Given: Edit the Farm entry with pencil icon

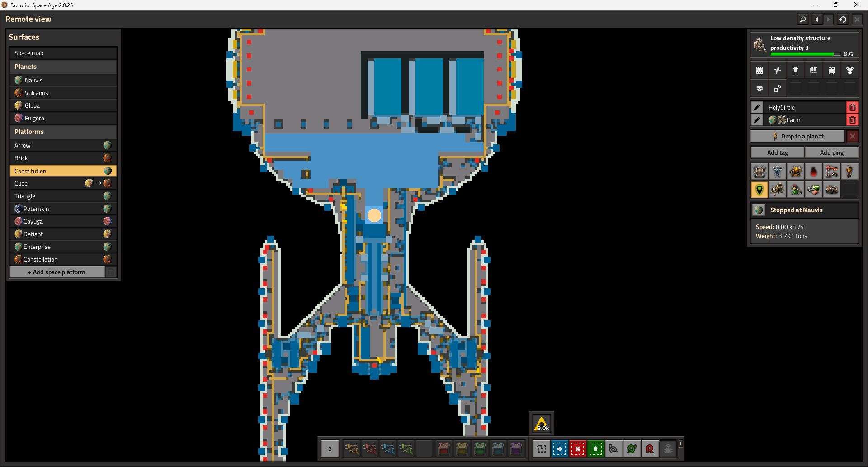Looking at the screenshot, I should 757,120.
